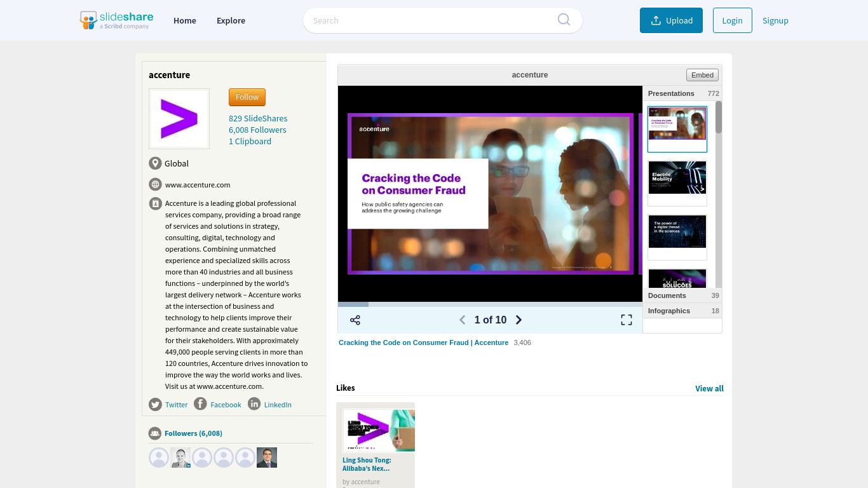
Task: Click the Global location pin icon
Action: [155, 163]
